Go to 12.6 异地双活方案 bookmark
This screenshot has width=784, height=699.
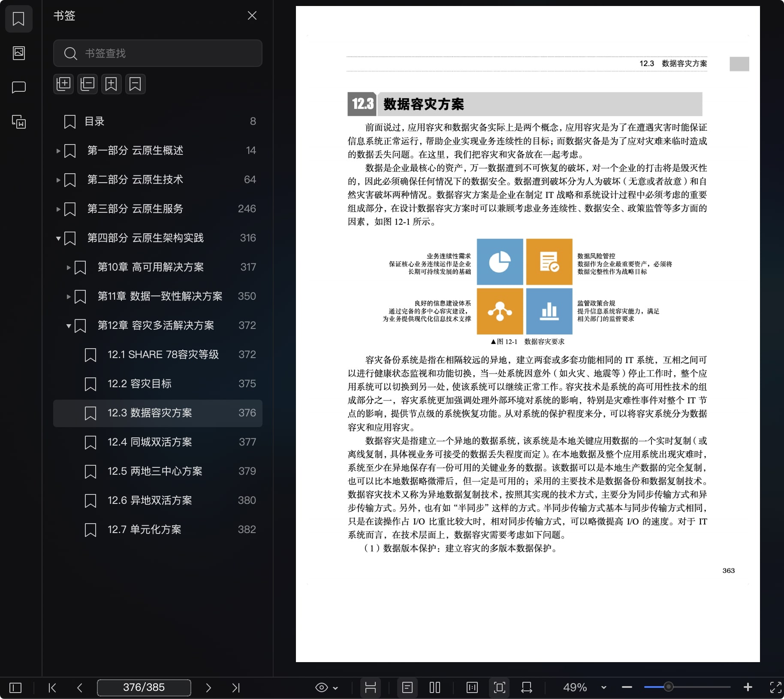pos(158,500)
